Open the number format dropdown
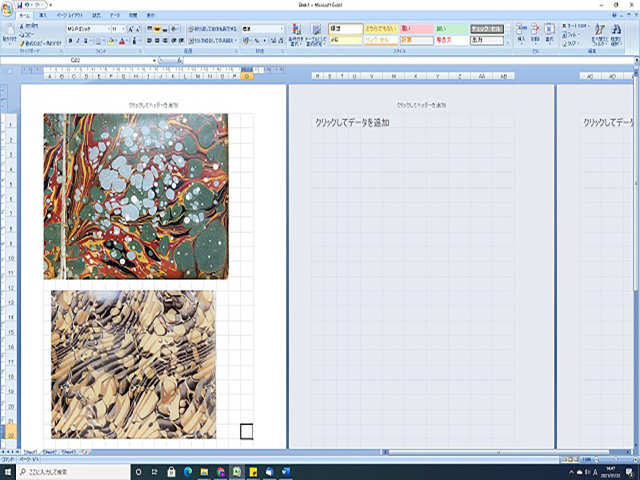The image size is (640, 480). pyautogui.click(x=282, y=29)
